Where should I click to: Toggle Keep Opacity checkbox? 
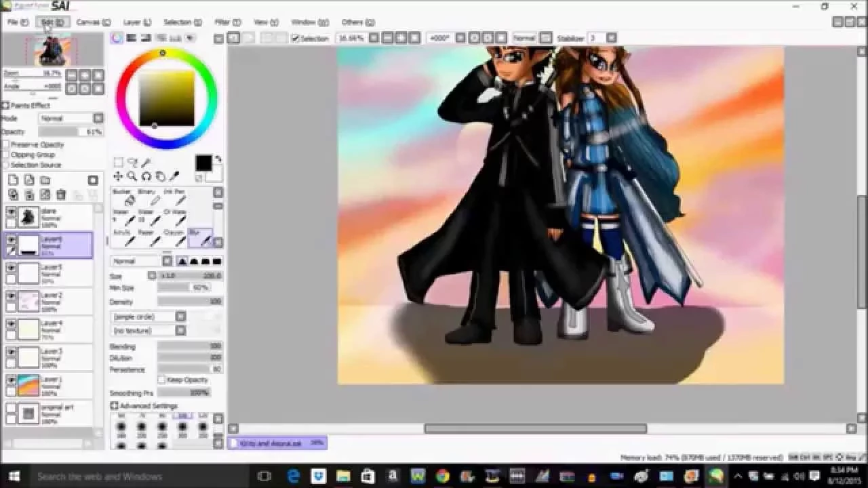(161, 380)
